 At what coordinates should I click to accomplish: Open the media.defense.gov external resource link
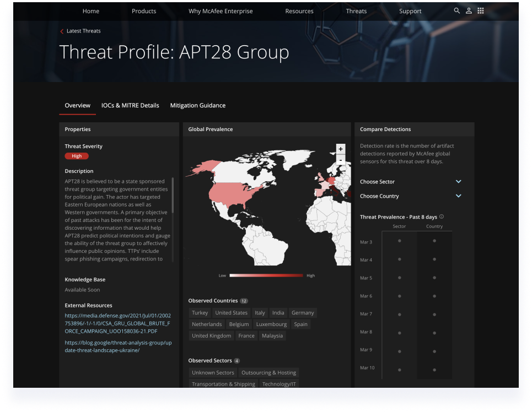(x=118, y=323)
